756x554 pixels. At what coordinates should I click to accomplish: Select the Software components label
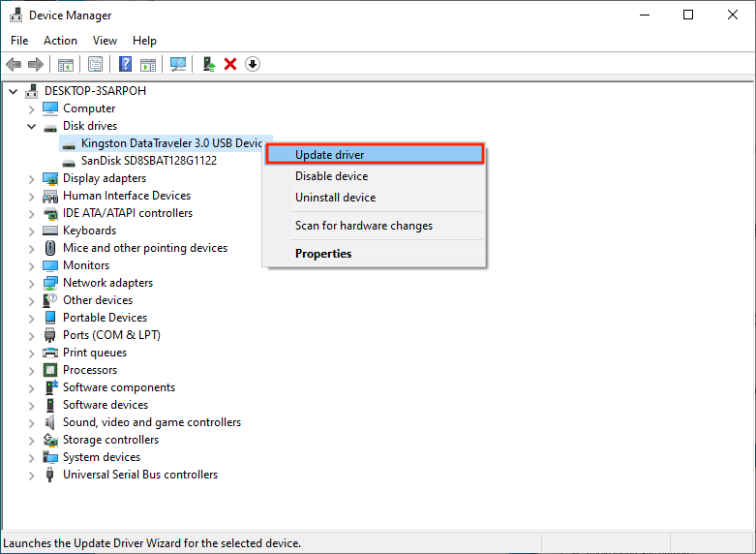pos(119,387)
